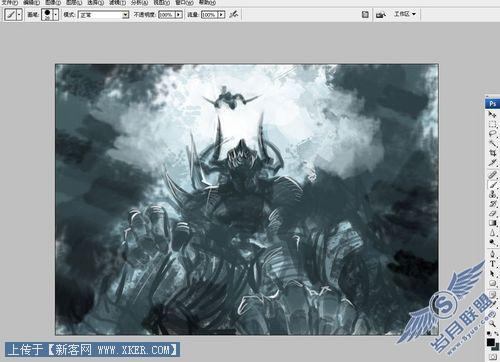The image size is (500, 362).
Task: Select the Dodge tool
Action: [x=492, y=242]
